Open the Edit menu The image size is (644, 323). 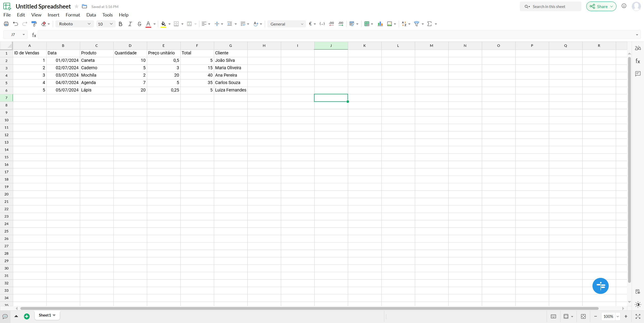[x=21, y=15]
